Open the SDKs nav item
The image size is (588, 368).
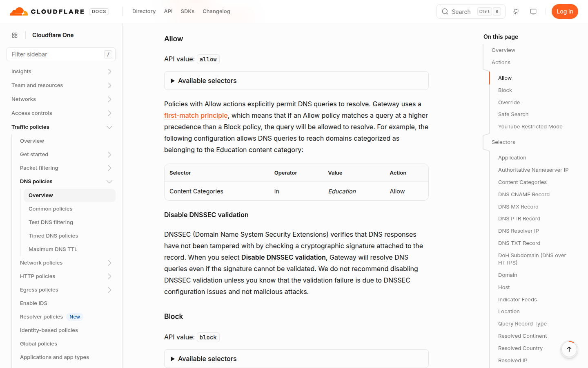click(187, 11)
